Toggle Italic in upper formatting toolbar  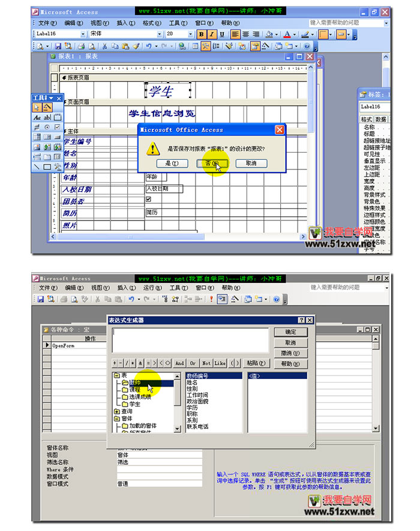point(212,34)
